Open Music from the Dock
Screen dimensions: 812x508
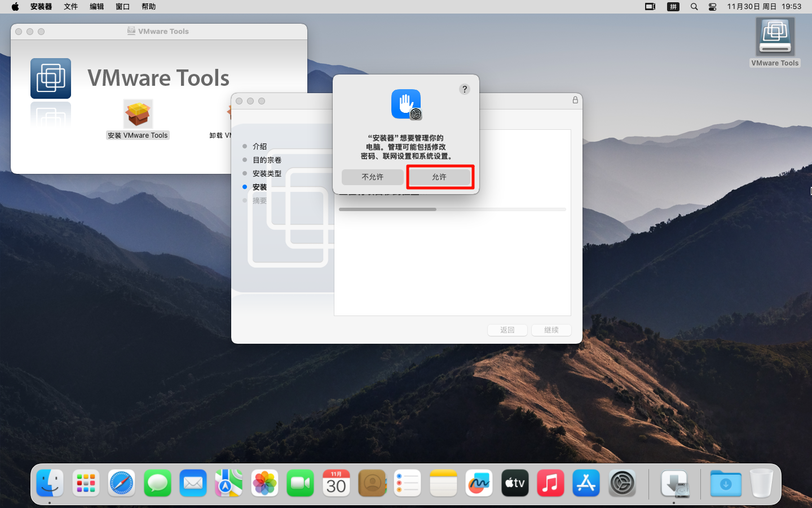(551, 483)
